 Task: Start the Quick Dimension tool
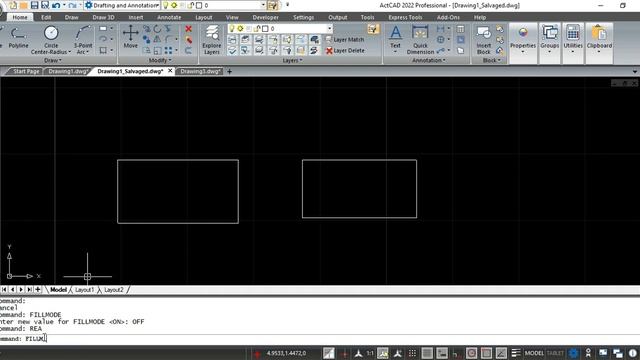(x=420, y=40)
